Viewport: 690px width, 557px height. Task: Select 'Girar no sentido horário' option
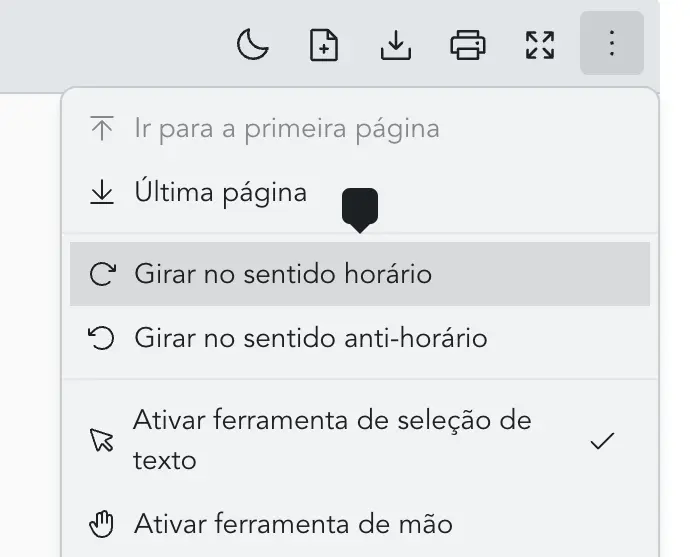point(283,273)
